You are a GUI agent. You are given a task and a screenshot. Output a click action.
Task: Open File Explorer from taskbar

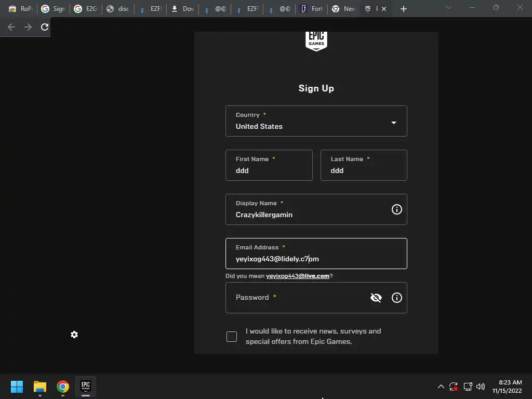(x=39, y=387)
